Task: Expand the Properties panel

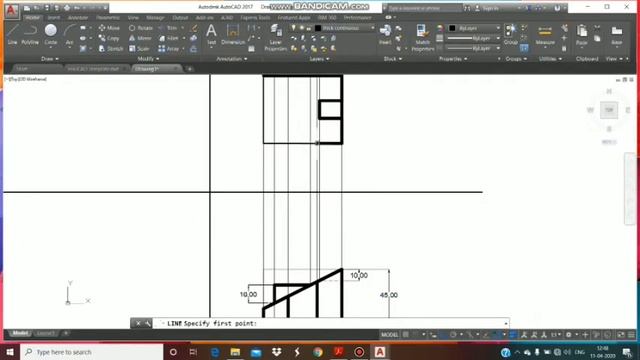Action: coord(453,59)
